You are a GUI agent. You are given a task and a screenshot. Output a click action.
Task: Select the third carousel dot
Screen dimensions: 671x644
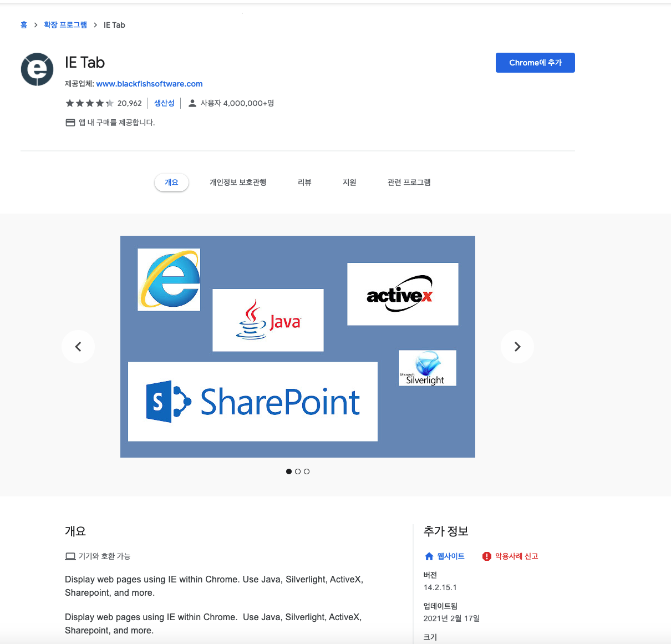[307, 471]
